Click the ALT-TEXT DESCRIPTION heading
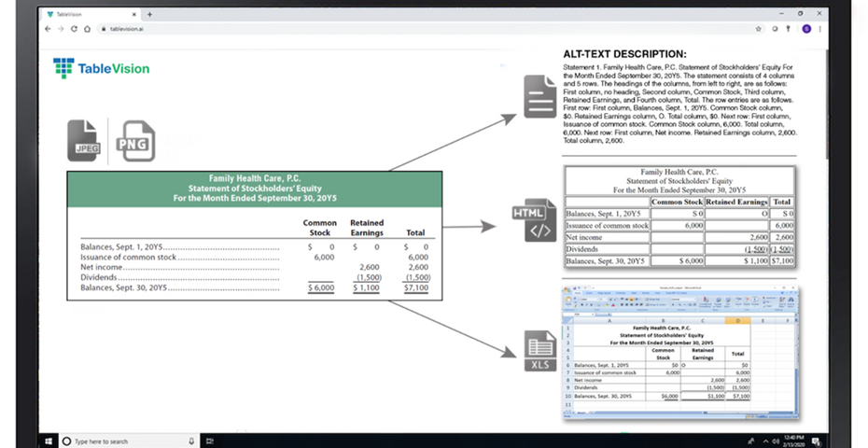868x448 pixels. point(624,54)
